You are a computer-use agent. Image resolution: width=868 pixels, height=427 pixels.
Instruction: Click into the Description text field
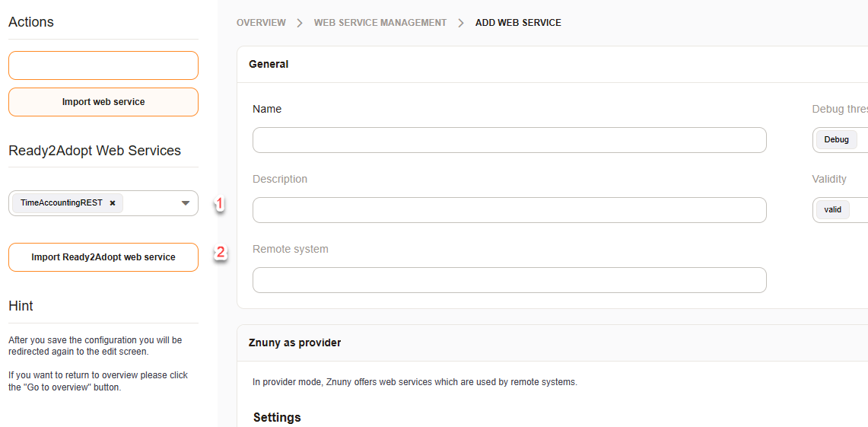click(509, 210)
